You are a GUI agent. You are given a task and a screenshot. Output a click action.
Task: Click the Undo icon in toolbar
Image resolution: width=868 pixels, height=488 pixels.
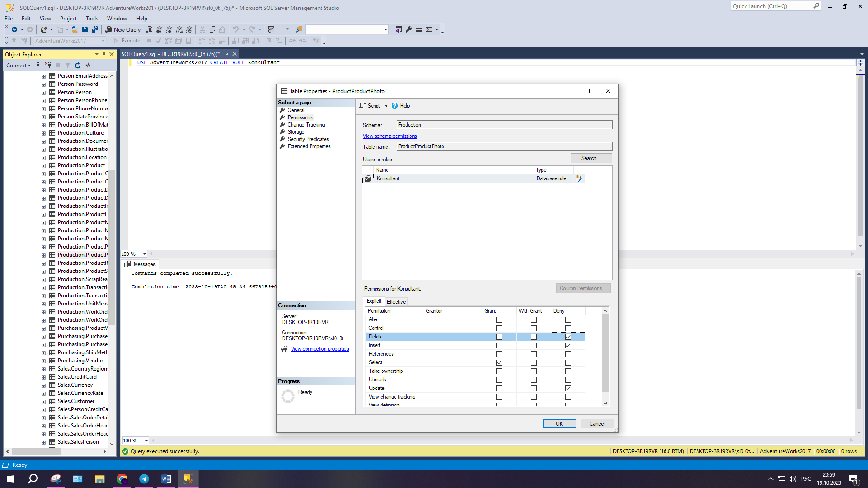(236, 29)
